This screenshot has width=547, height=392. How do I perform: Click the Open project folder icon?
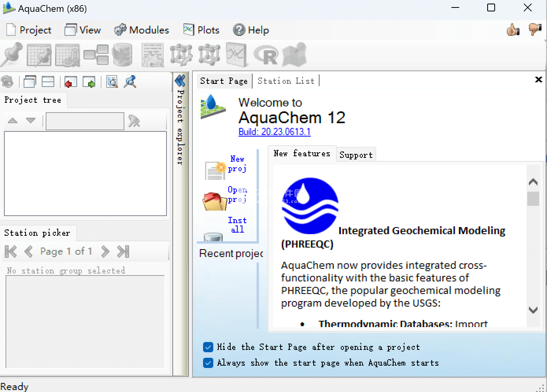pyautogui.click(x=213, y=201)
